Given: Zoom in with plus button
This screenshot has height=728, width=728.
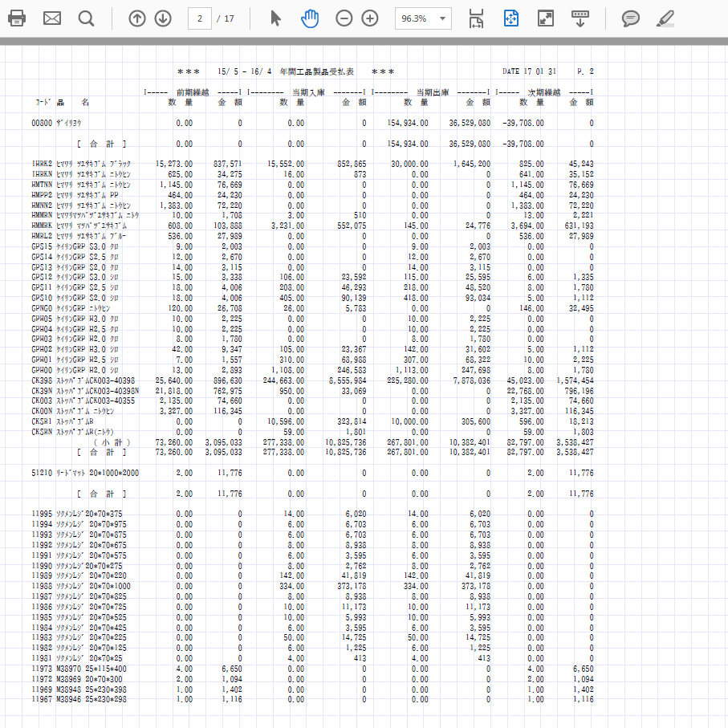Looking at the screenshot, I should coord(370,18).
